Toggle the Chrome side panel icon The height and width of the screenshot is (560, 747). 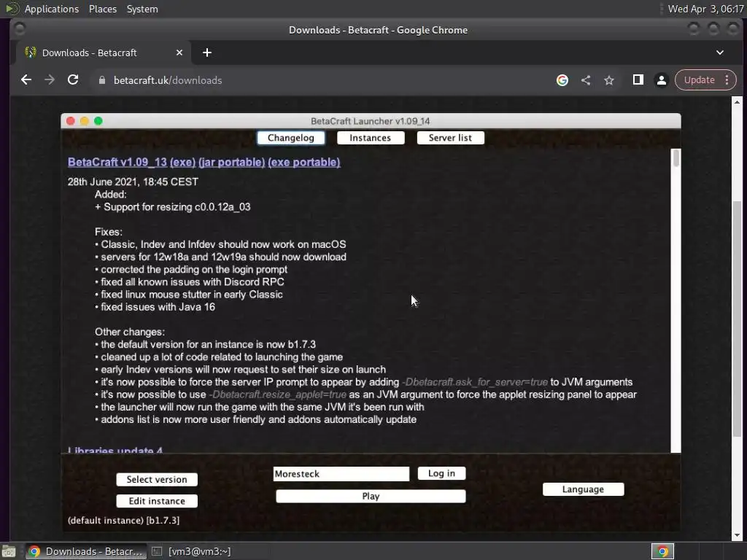click(638, 80)
